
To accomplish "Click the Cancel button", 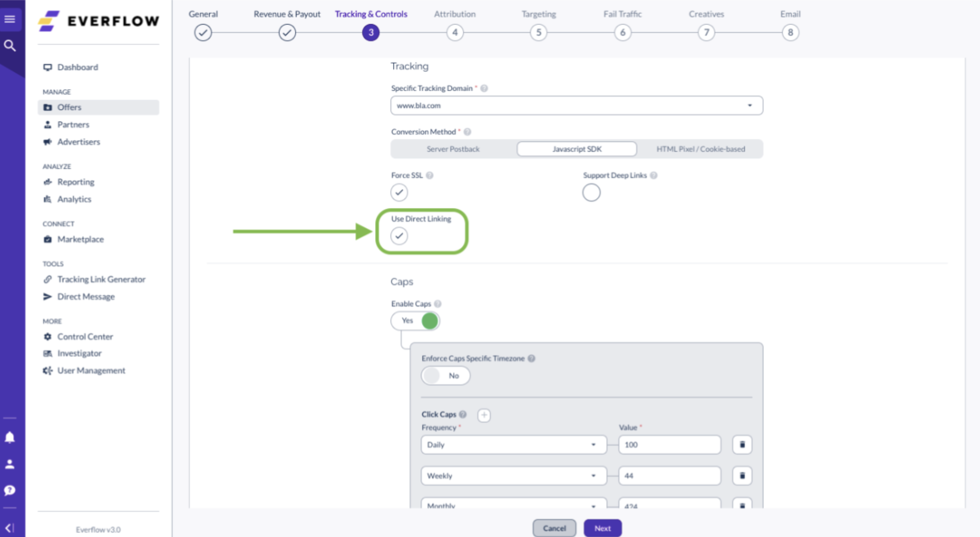I will pyautogui.click(x=554, y=528).
